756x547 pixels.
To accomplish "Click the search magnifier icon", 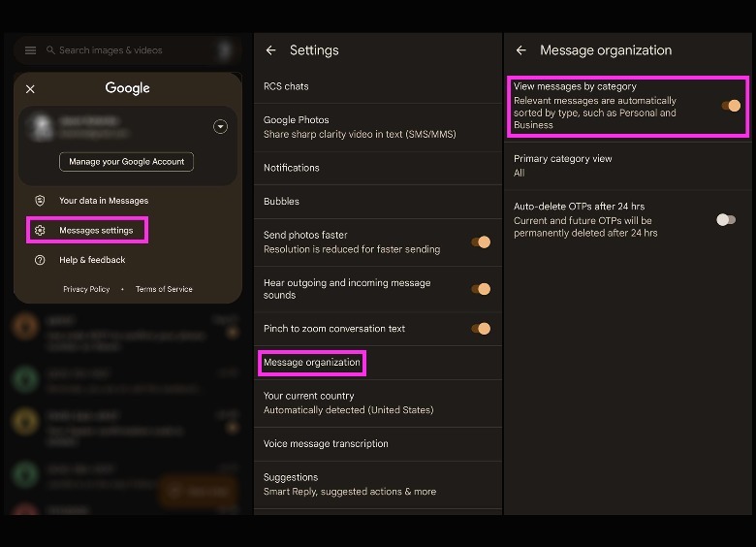I will tap(50, 50).
